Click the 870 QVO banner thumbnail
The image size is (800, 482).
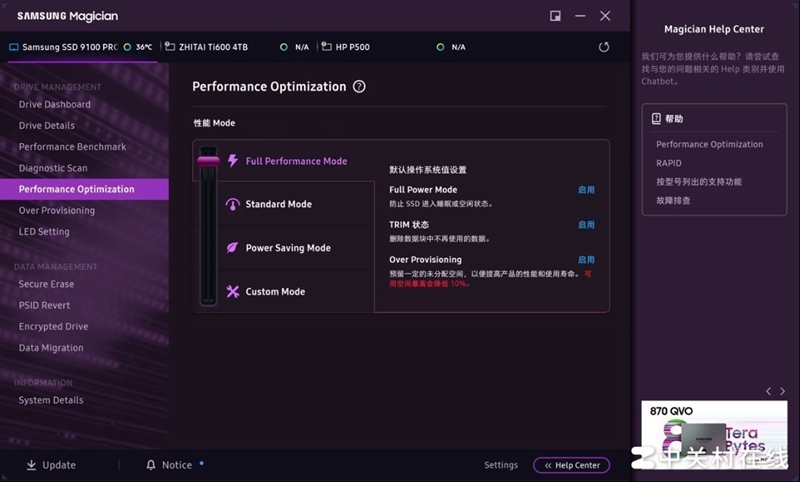click(x=714, y=435)
